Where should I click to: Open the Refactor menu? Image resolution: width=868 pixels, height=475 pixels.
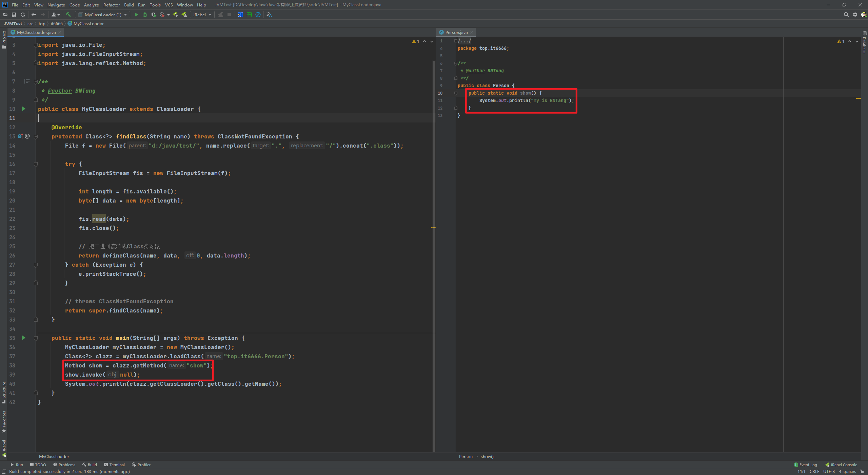tap(112, 5)
